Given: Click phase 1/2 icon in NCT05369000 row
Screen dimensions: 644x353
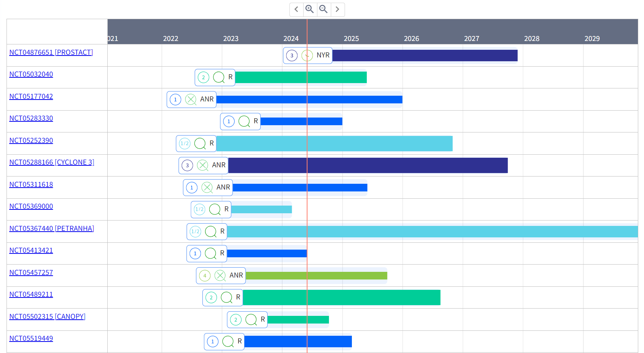Looking at the screenshot, I should click(200, 209).
